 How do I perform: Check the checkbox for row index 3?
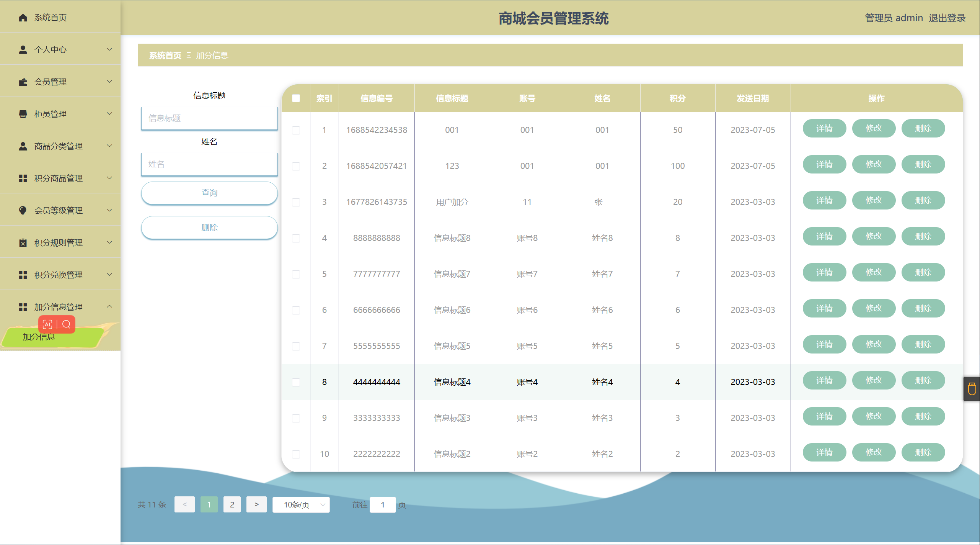296,202
